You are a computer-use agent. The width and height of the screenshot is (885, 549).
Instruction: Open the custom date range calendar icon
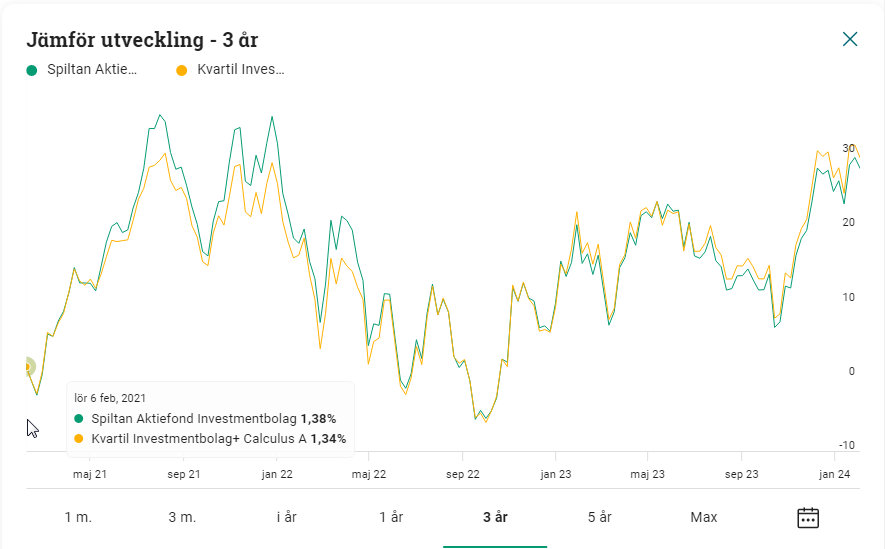coord(808,517)
